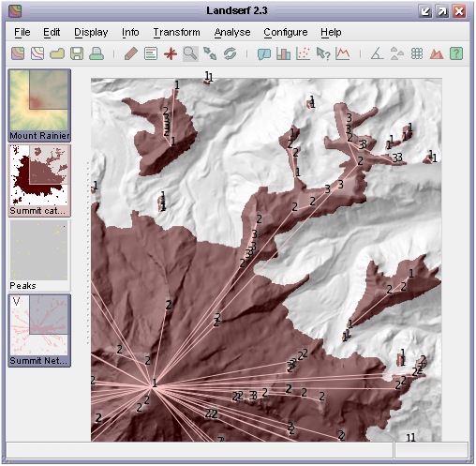This screenshot has width=476, height=466.
Task: Select the pencil edit tool
Action: [131, 53]
